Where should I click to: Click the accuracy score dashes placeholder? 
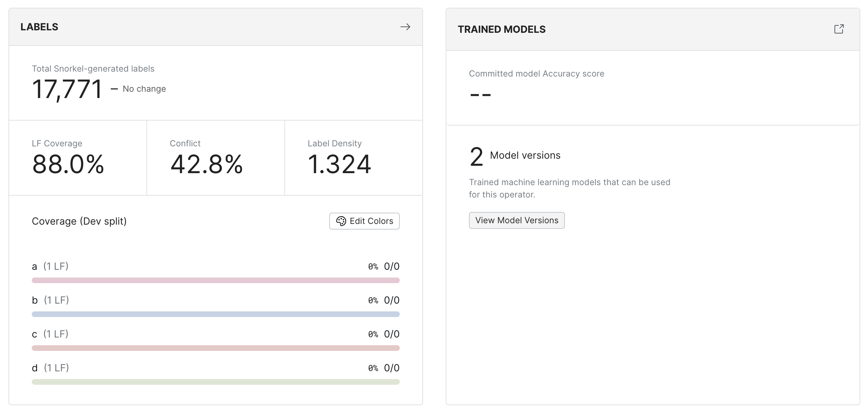point(481,95)
